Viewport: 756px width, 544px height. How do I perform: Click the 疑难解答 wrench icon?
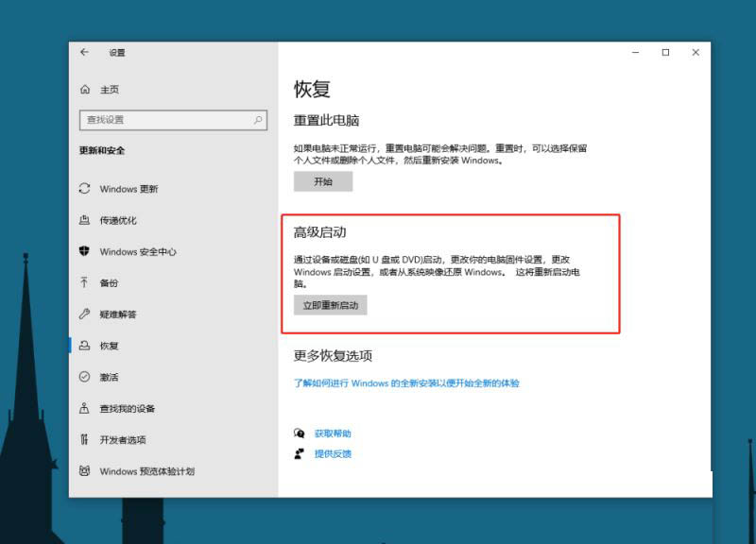(x=84, y=314)
